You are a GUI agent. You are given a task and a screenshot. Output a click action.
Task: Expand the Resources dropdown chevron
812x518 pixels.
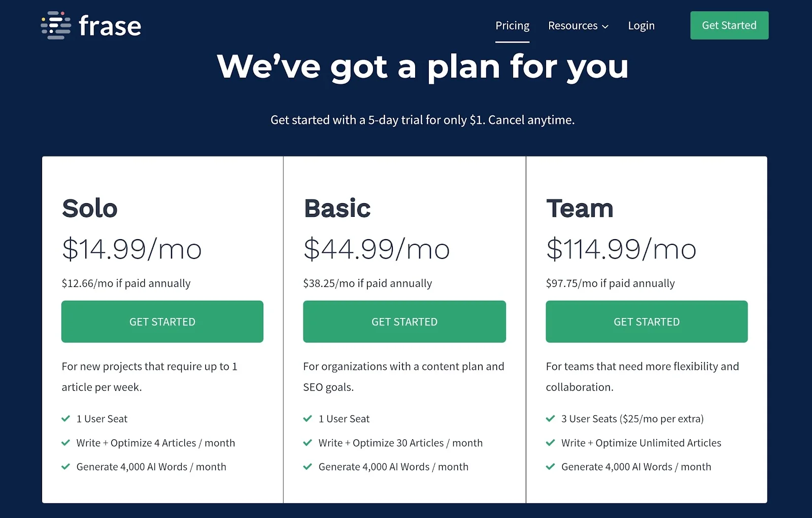point(605,26)
